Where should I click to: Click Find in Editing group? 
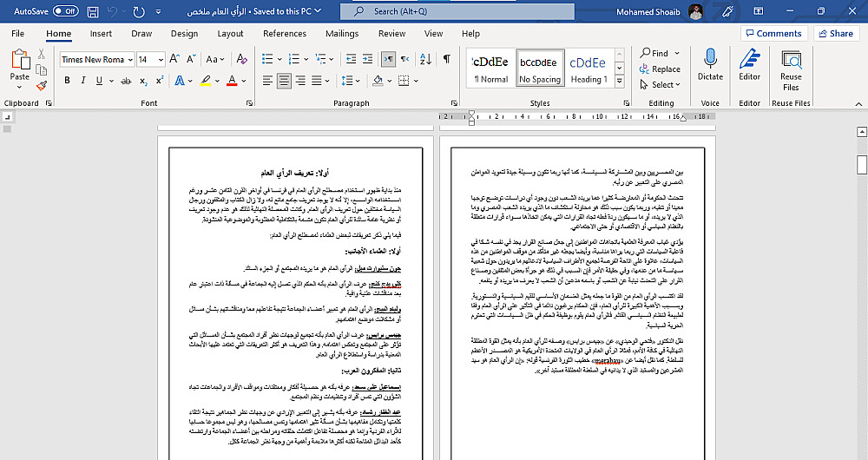click(x=654, y=53)
